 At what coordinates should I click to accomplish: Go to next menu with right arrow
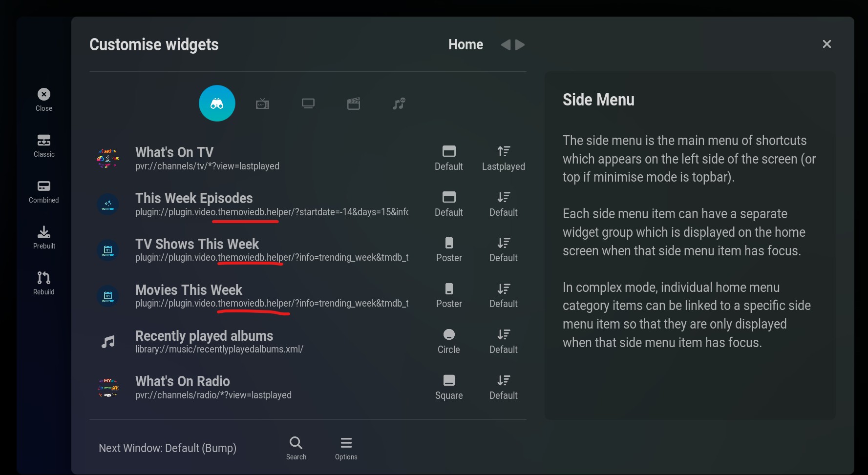pos(520,45)
